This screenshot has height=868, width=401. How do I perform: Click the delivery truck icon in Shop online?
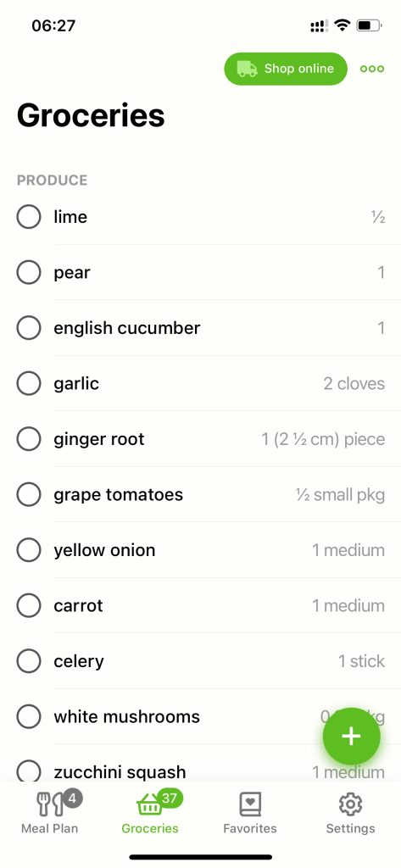(247, 69)
